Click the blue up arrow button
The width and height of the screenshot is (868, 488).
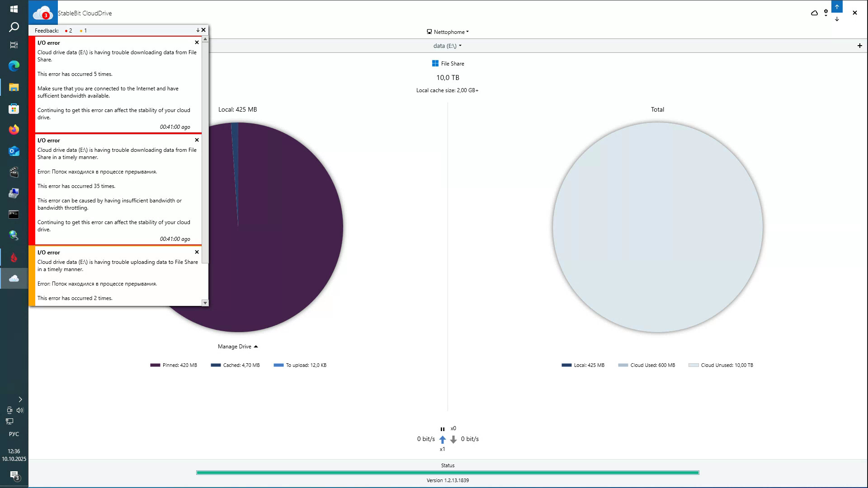[837, 7]
